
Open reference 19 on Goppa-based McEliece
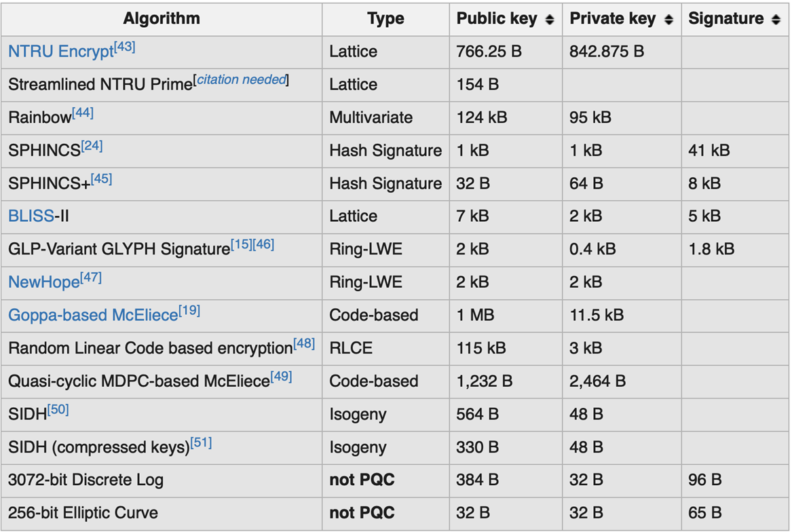coord(189,311)
